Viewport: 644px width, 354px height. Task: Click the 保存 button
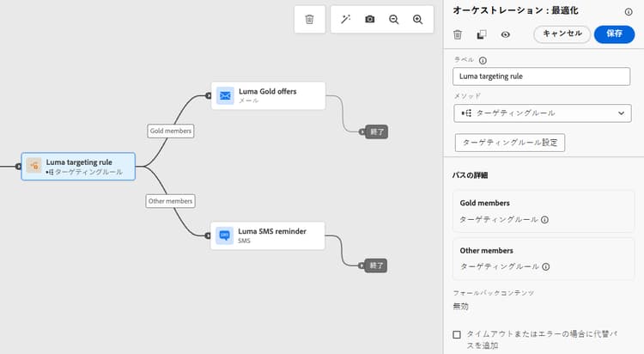click(615, 34)
